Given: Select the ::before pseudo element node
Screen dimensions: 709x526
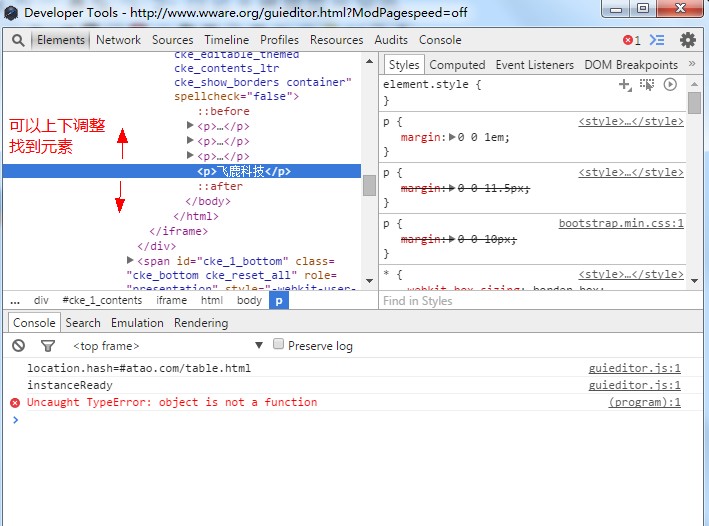Looking at the screenshot, I should (x=223, y=111).
